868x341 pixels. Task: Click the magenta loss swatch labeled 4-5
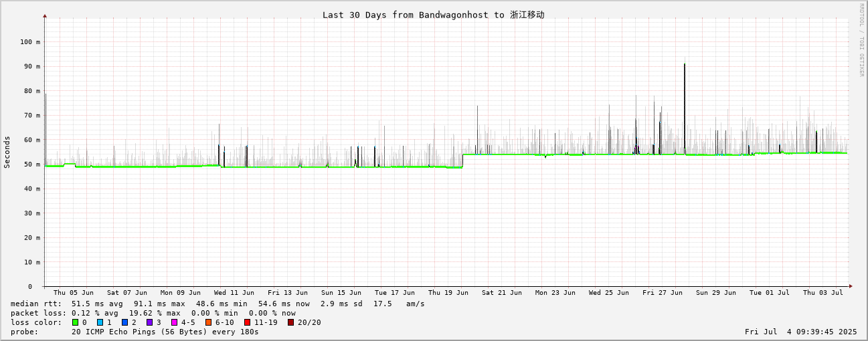174,322
